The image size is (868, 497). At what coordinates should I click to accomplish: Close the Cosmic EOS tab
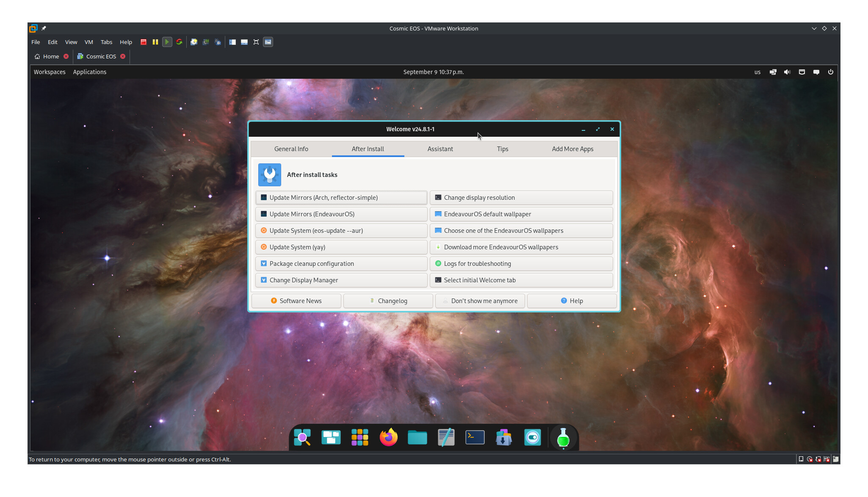pos(123,56)
